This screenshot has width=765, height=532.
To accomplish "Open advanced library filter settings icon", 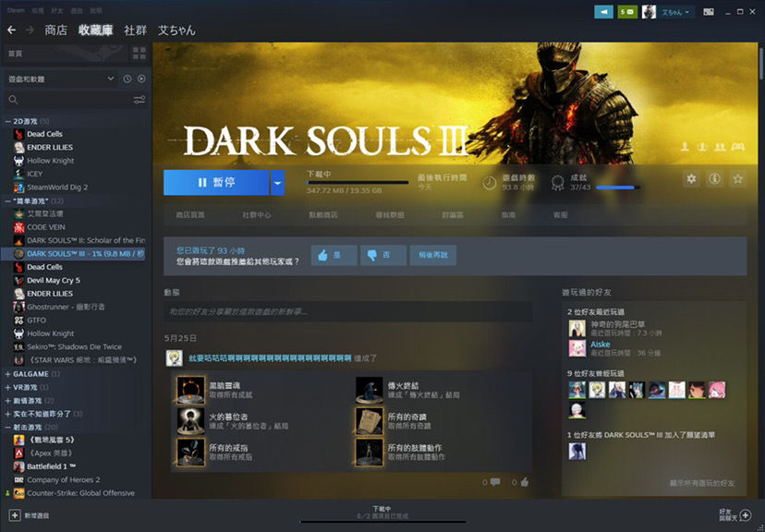I will point(140,100).
